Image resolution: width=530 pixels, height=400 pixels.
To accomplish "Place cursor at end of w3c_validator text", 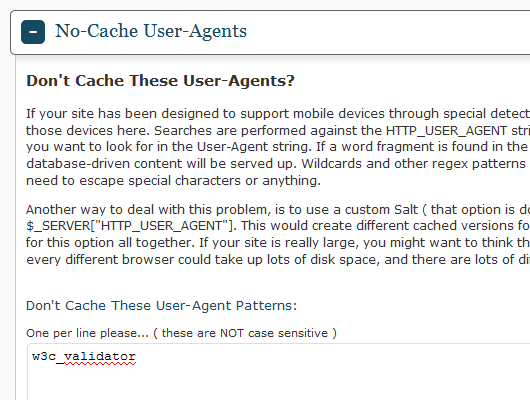I will point(136,356).
